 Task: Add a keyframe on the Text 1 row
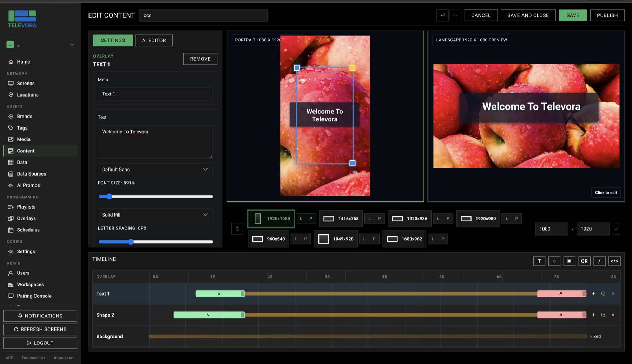(x=593, y=293)
